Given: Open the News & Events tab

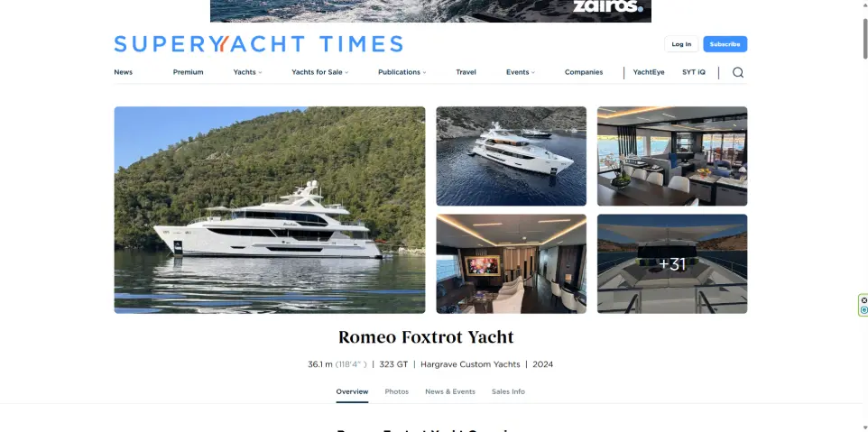Looking at the screenshot, I should point(450,391).
